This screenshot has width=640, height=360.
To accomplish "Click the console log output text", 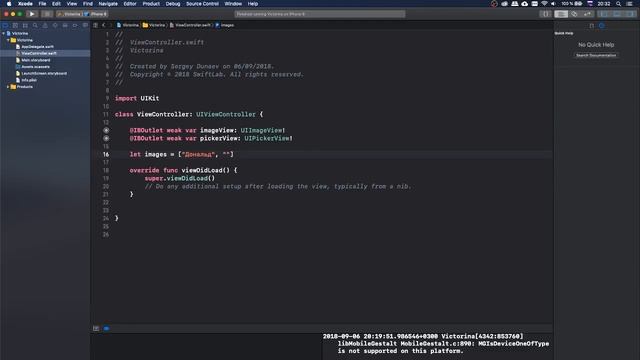I will click(x=436, y=344).
